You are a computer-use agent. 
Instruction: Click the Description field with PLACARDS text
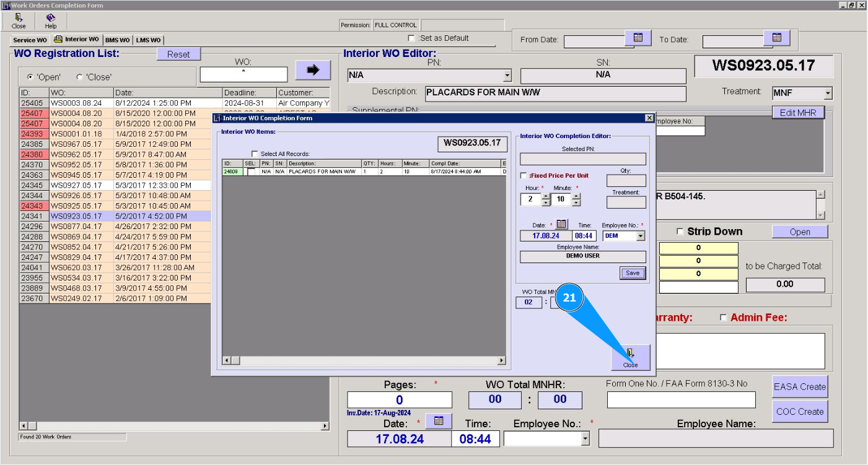tap(556, 93)
